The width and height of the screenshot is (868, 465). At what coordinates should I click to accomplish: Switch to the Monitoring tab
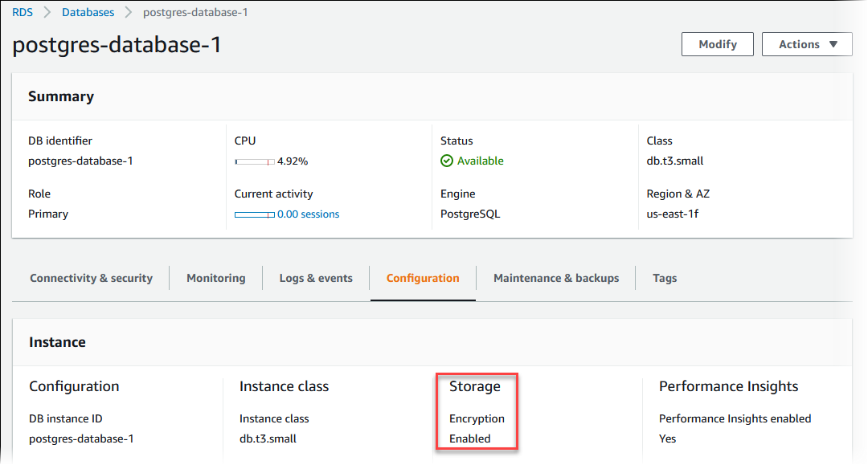click(215, 278)
